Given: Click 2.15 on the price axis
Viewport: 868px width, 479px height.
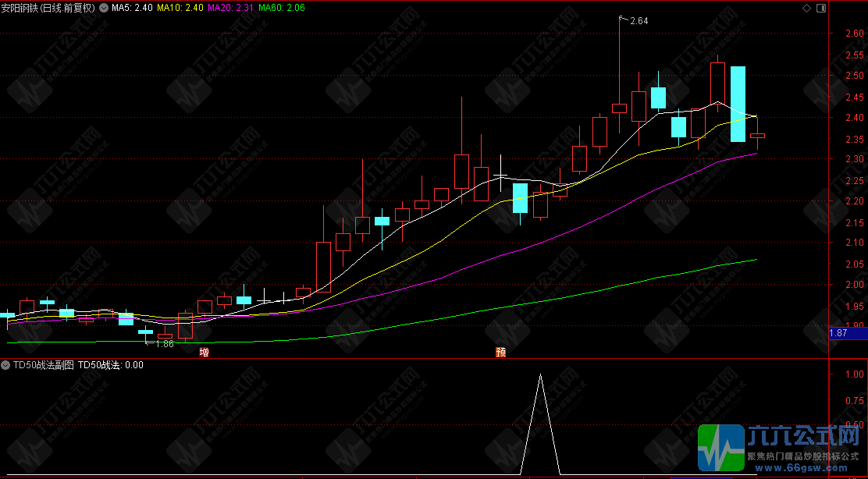Looking at the screenshot, I should (855, 223).
